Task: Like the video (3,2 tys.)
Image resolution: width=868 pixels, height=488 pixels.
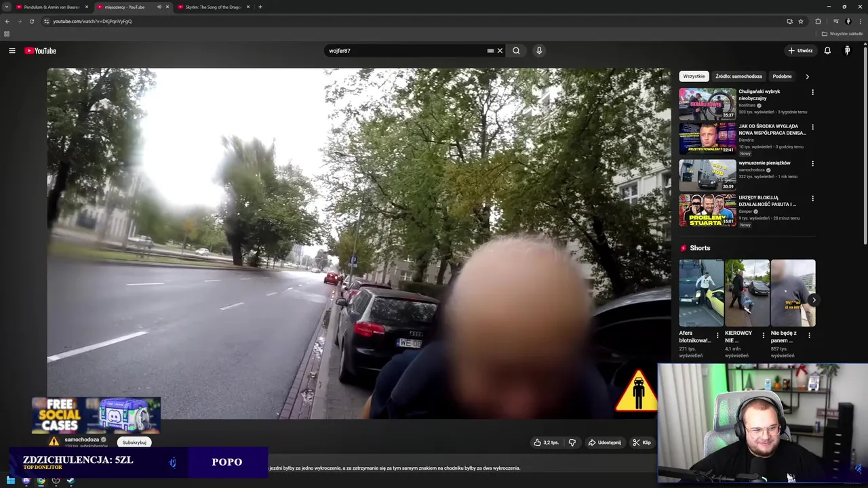Action: tap(546, 443)
